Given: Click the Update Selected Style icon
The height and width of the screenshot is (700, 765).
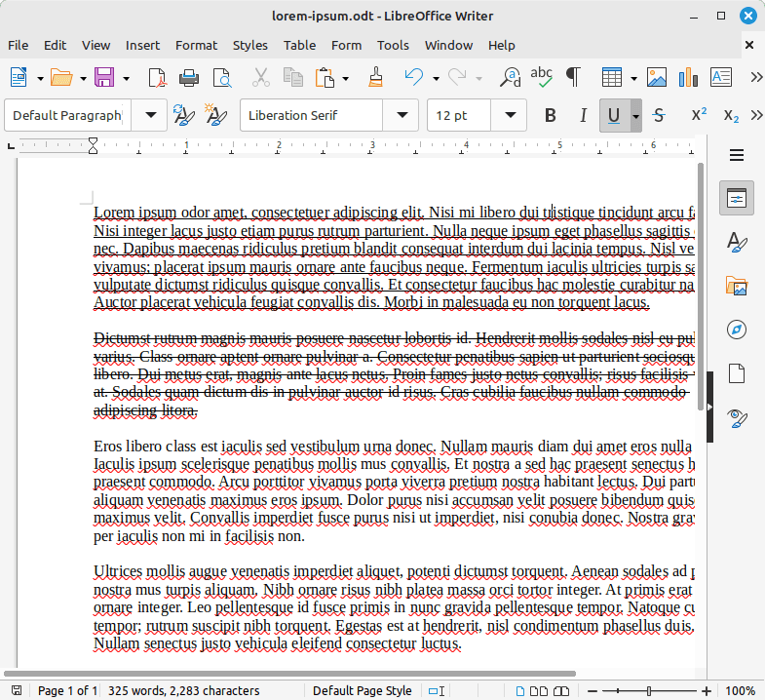Looking at the screenshot, I should [184, 115].
